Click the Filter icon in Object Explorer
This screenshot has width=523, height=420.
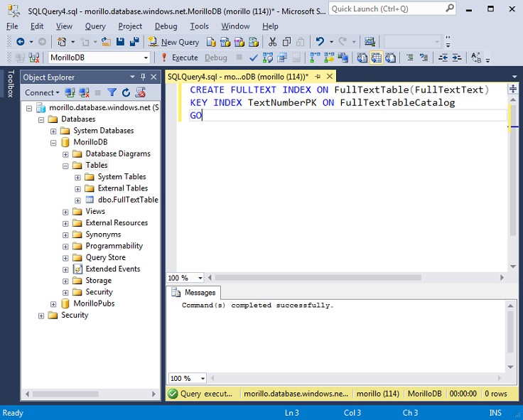112,92
